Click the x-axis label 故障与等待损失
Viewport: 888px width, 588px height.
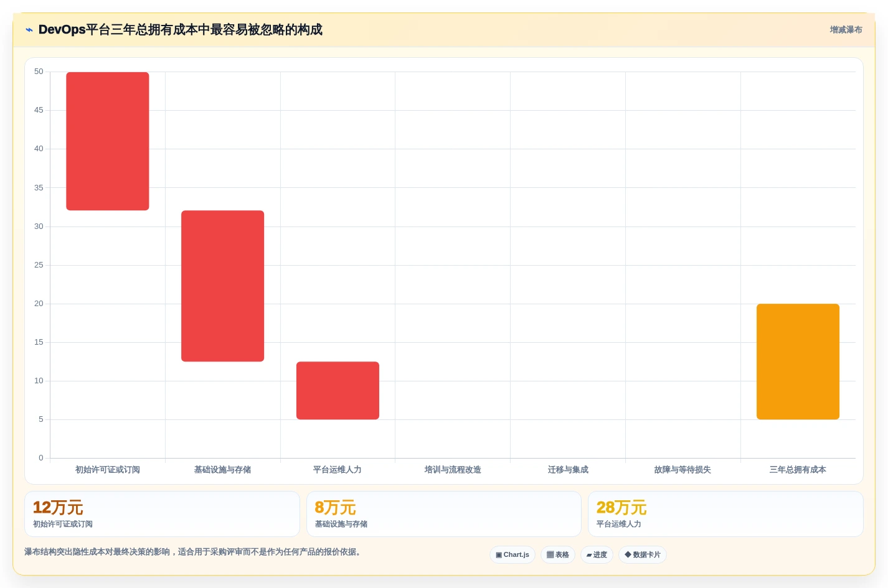(x=683, y=470)
